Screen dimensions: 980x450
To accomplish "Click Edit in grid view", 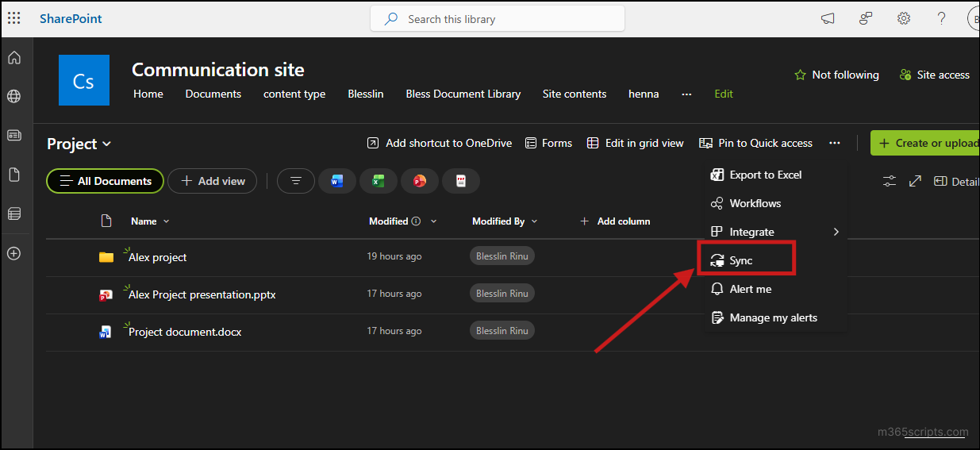I will [x=636, y=143].
